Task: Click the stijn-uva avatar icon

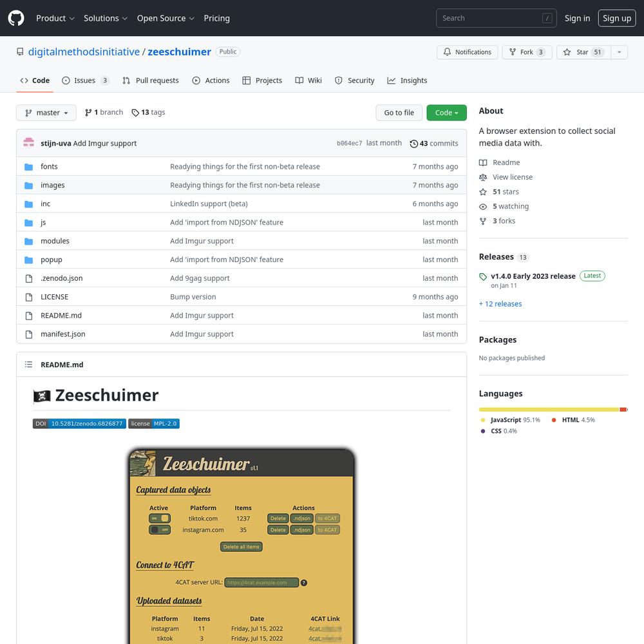Action: coord(29,143)
